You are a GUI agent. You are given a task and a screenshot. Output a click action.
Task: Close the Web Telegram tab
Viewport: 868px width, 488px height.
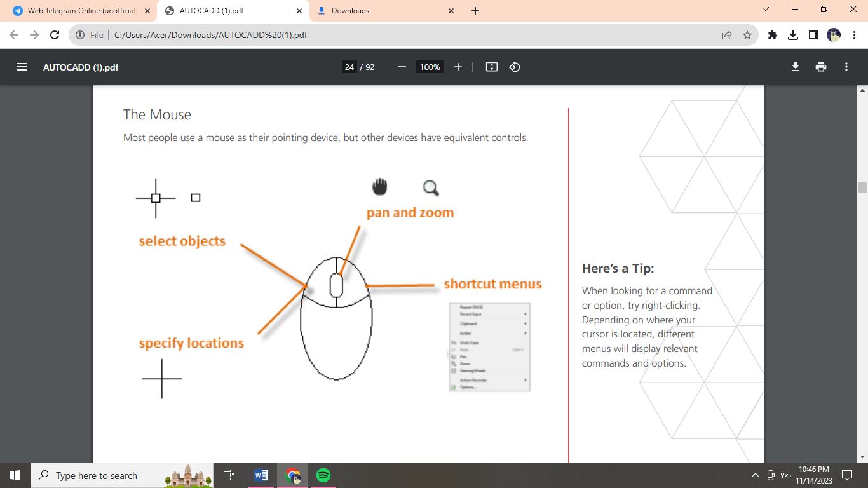[147, 11]
